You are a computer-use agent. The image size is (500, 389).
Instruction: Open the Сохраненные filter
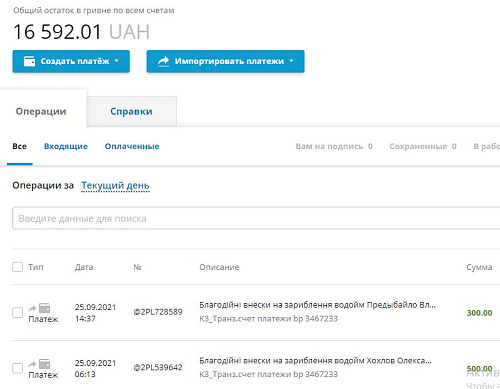pyautogui.click(x=423, y=146)
